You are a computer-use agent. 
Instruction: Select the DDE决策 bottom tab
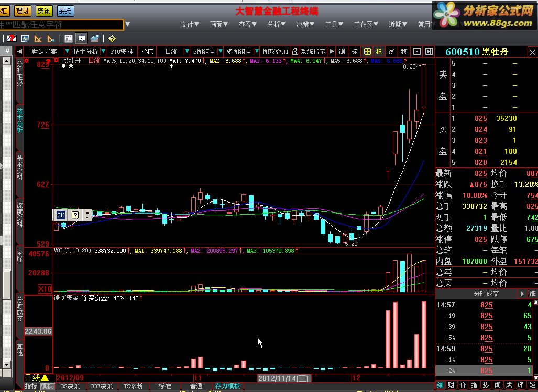[102, 386]
